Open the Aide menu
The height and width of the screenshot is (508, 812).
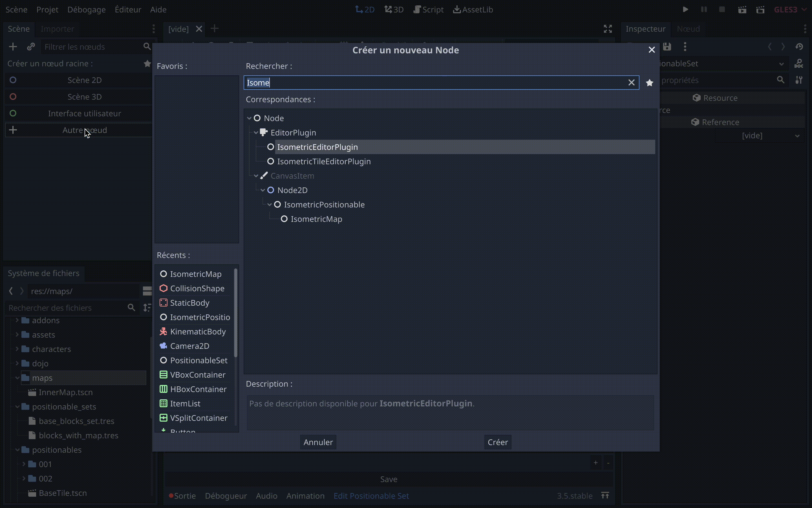point(158,9)
